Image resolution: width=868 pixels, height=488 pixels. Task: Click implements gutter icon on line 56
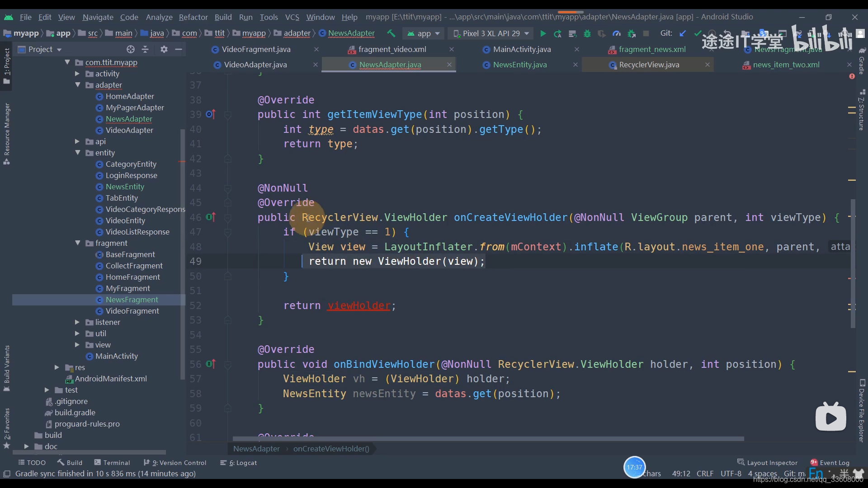click(x=211, y=364)
